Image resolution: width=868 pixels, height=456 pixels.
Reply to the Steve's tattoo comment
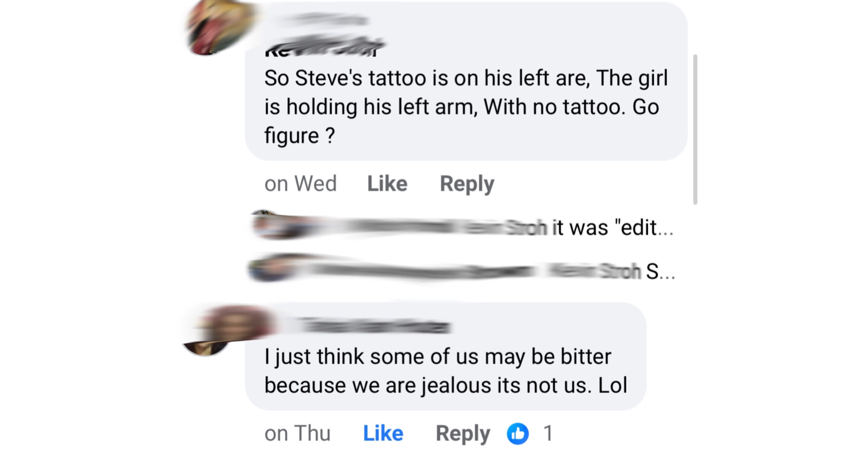[x=467, y=185]
